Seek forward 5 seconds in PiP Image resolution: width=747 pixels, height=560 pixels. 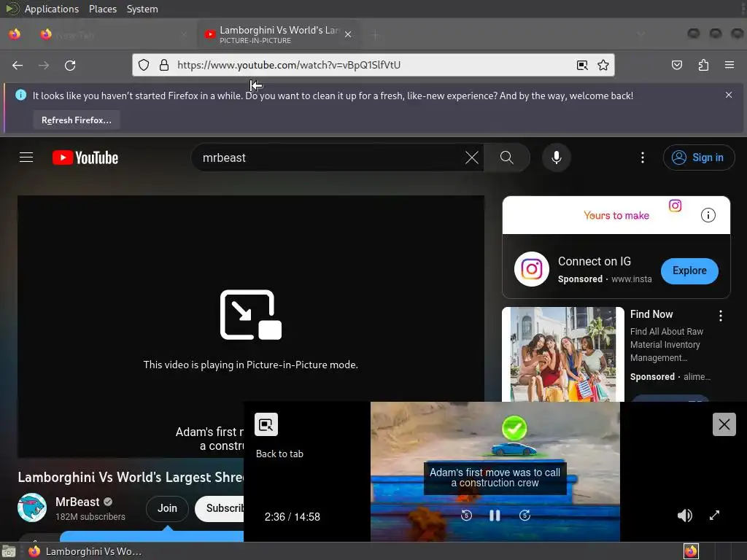[525, 516]
